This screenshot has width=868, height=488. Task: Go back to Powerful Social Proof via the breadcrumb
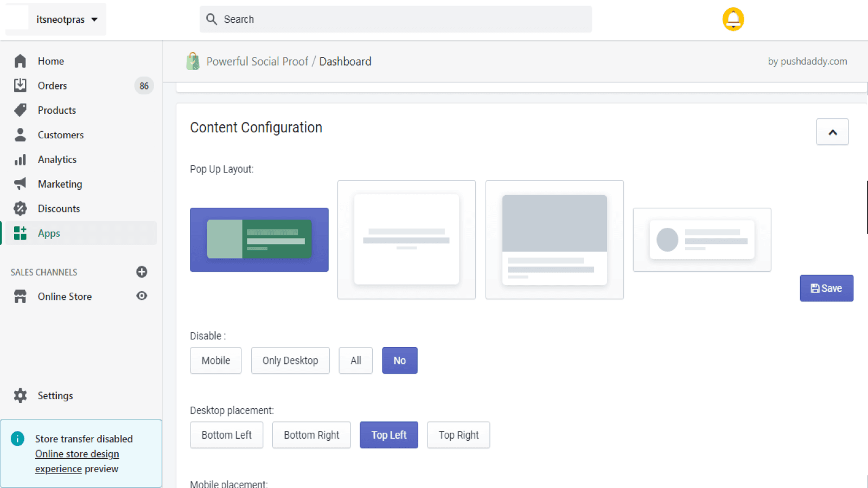[258, 61]
